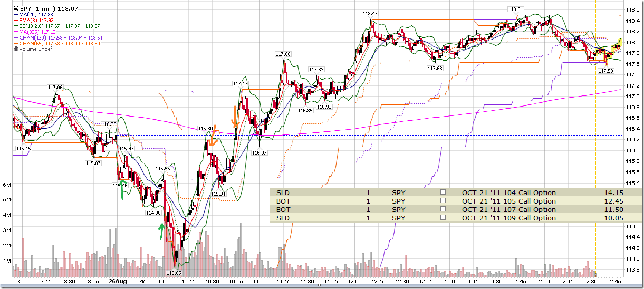This screenshot has width=644, height=289.
Task: Click the candlestick chart icon beside SPY title
Action: tap(15, 8)
